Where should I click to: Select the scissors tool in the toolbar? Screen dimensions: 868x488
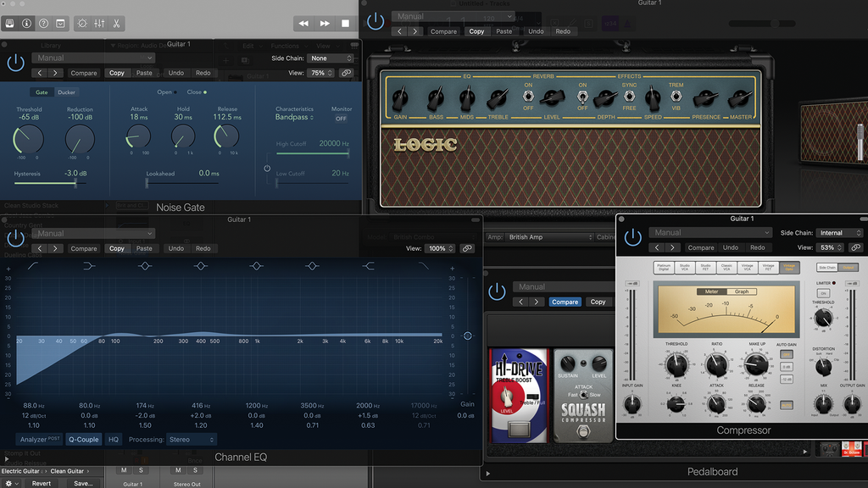[x=117, y=23]
